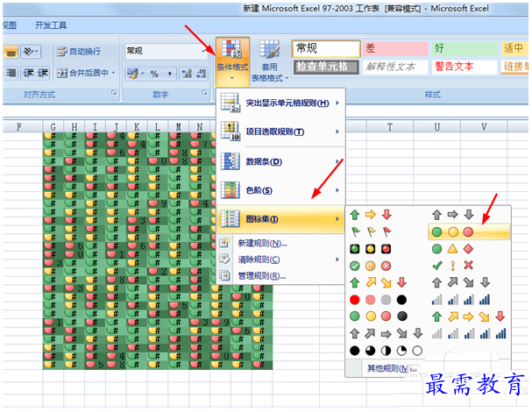Click the comma style button
This screenshot has height=412, width=532.
(169, 74)
